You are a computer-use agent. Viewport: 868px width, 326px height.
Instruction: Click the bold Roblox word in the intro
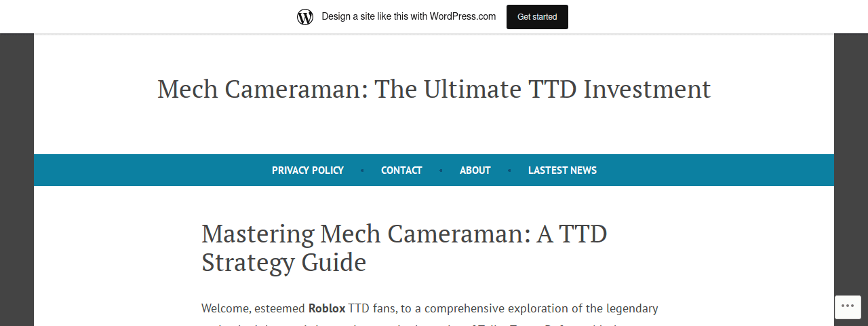(x=327, y=308)
